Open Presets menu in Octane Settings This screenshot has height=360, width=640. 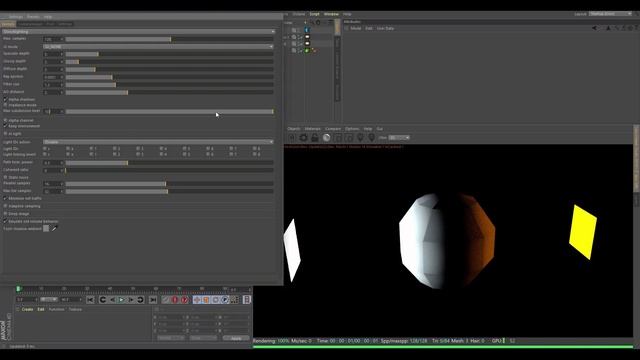(x=33, y=17)
